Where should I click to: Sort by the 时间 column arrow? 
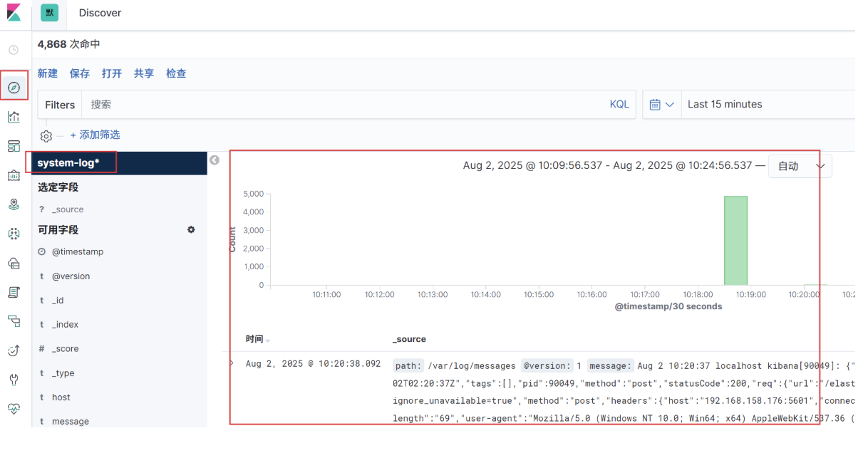point(268,340)
